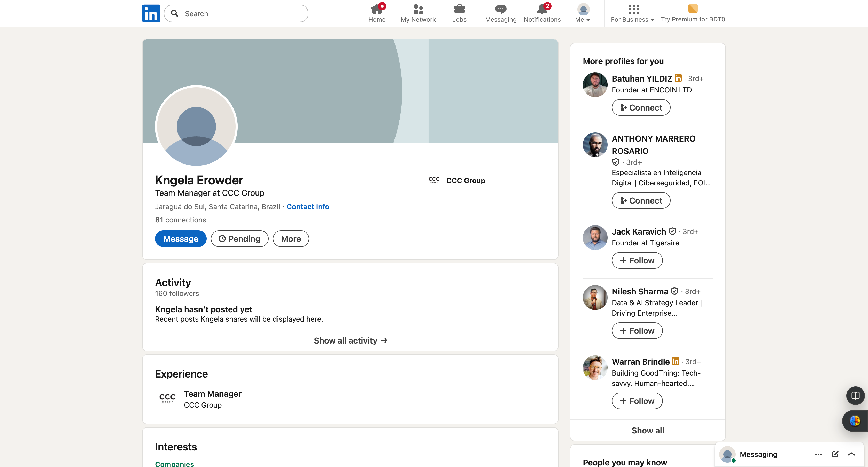868x467 pixels.
Task: Open the More actions dropdown
Action: coord(290,239)
